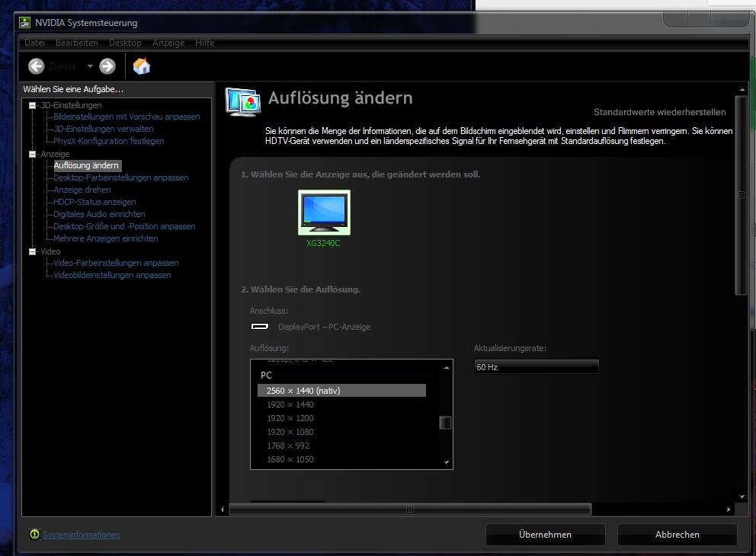Open the Hilfe menu

click(x=205, y=43)
